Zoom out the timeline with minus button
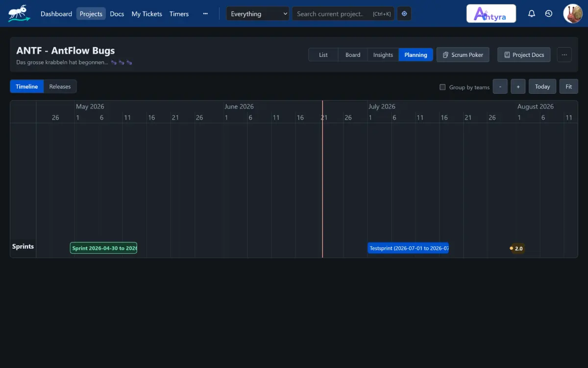 tap(500, 86)
